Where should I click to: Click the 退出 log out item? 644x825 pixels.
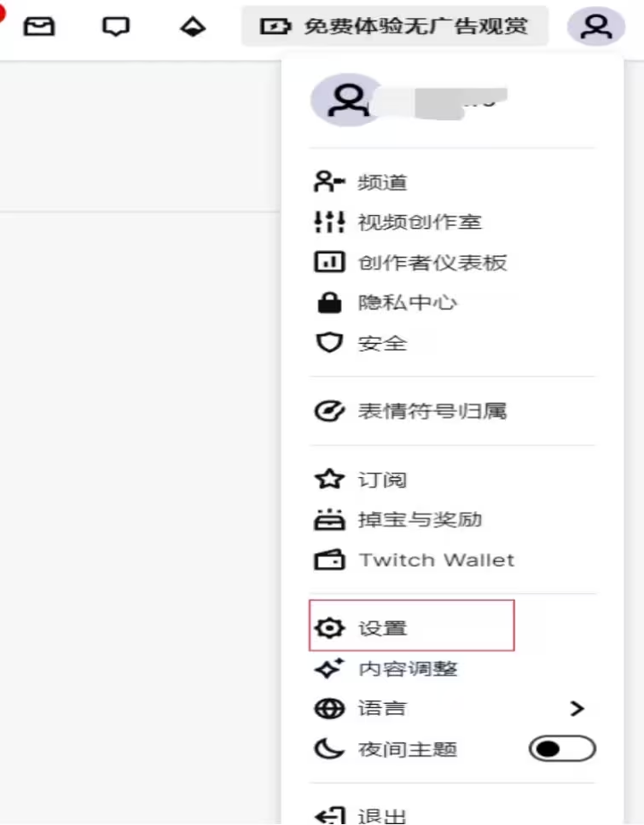[452, 813]
